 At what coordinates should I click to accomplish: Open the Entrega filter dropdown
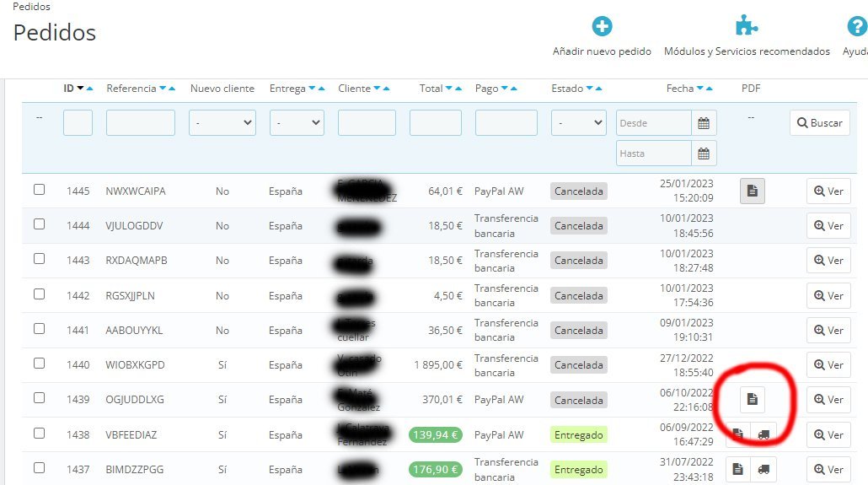pos(297,123)
